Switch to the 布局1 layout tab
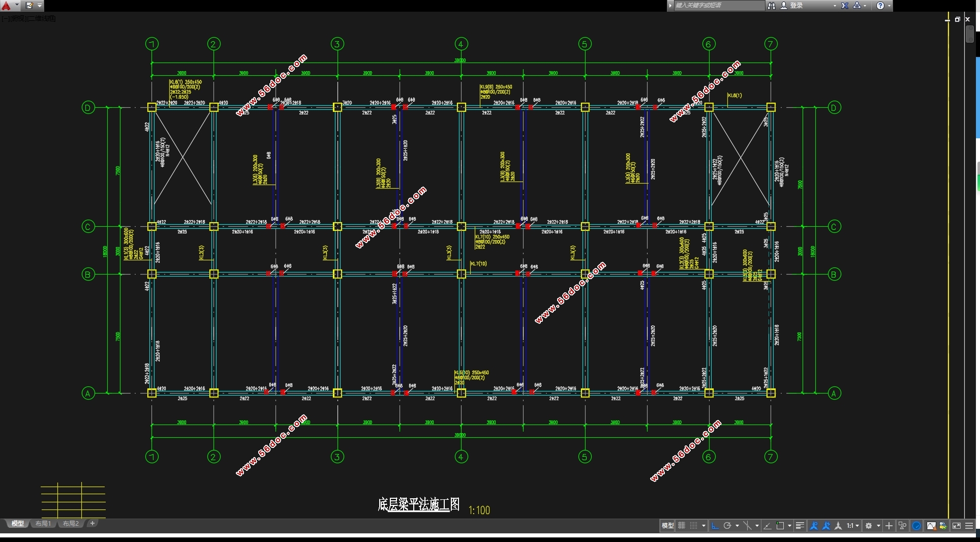980x542 pixels. [x=43, y=524]
